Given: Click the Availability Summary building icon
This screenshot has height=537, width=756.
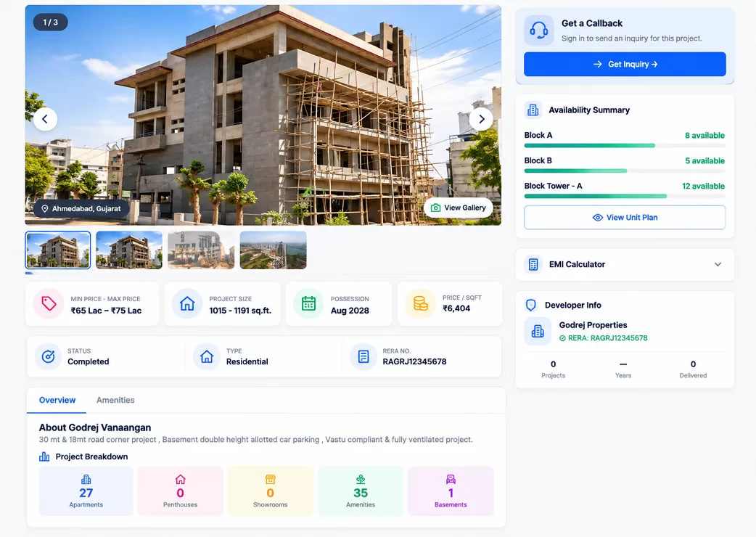Looking at the screenshot, I should click(533, 110).
